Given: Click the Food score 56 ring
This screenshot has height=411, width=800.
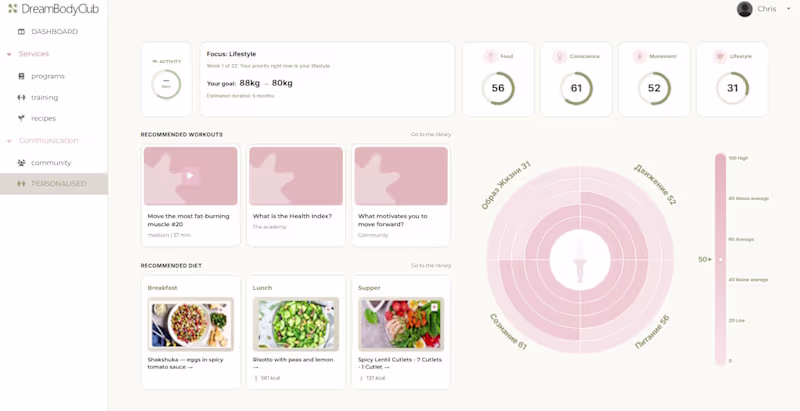Looking at the screenshot, I should 498,88.
